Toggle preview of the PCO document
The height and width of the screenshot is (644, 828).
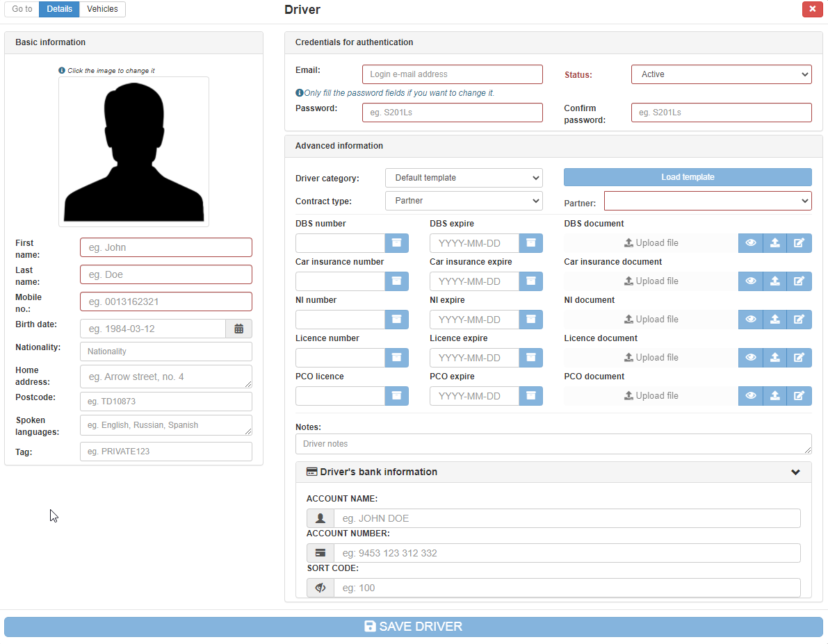coord(751,395)
